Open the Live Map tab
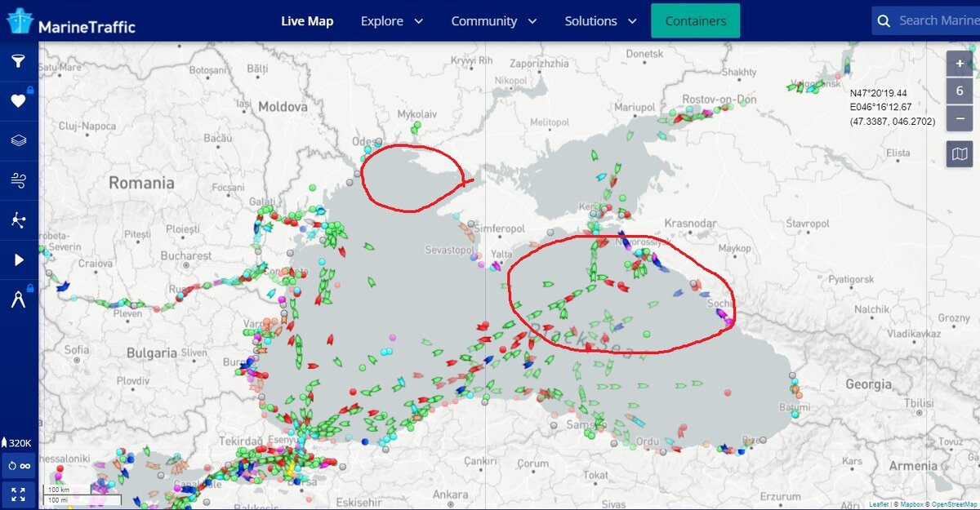Screen dimensions: 980x510 click(307, 21)
